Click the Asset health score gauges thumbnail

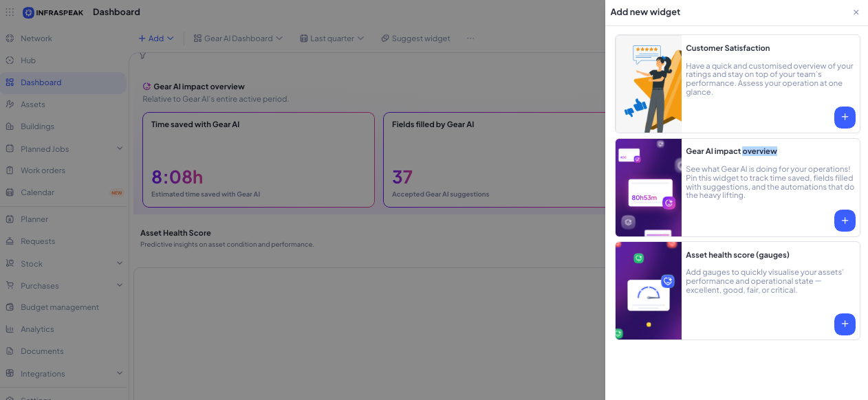(649, 291)
